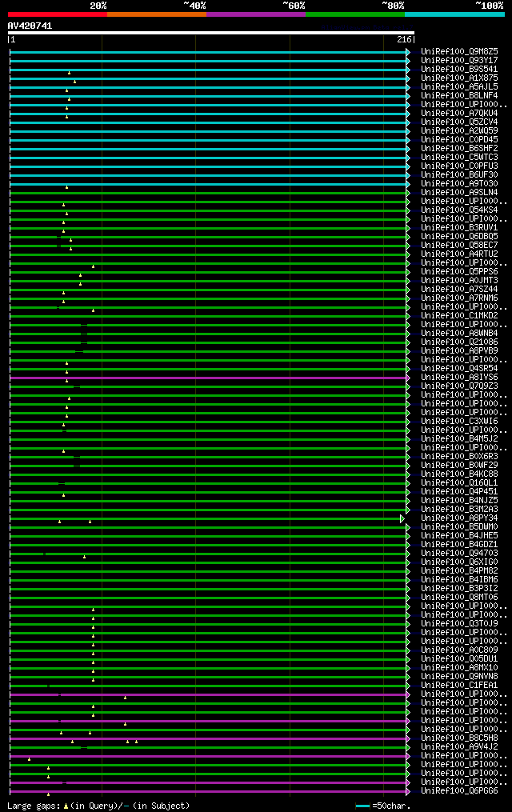This screenshot has height=812, width=512.
Task: Open the UniRef100_B4M5J2 label
Action: pos(459,439)
